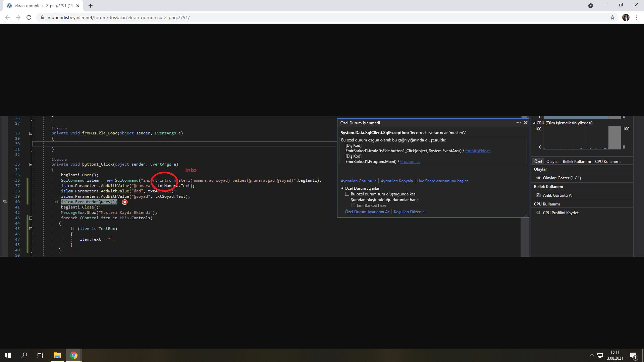Collapse the button1_Click method at line 33
The image size is (644, 362).
[31, 164]
